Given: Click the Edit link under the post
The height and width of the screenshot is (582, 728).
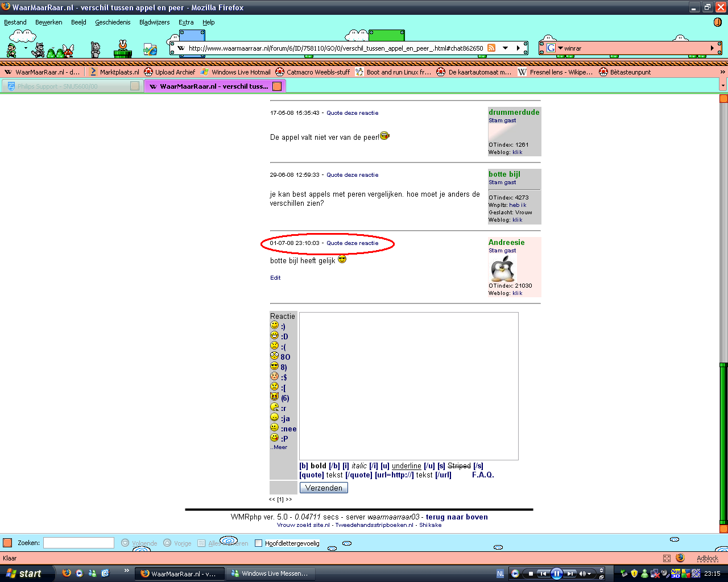Looking at the screenshot, I should (275, 278).
